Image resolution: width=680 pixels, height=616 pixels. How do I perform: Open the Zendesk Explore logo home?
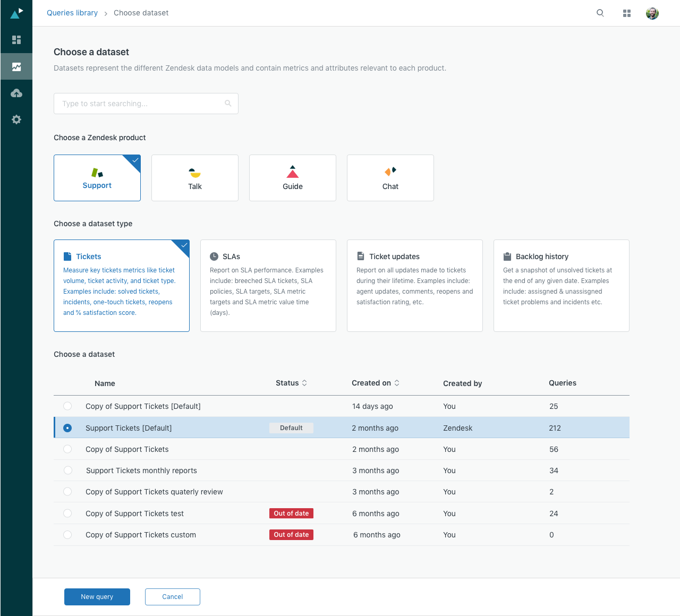[17, 13]
